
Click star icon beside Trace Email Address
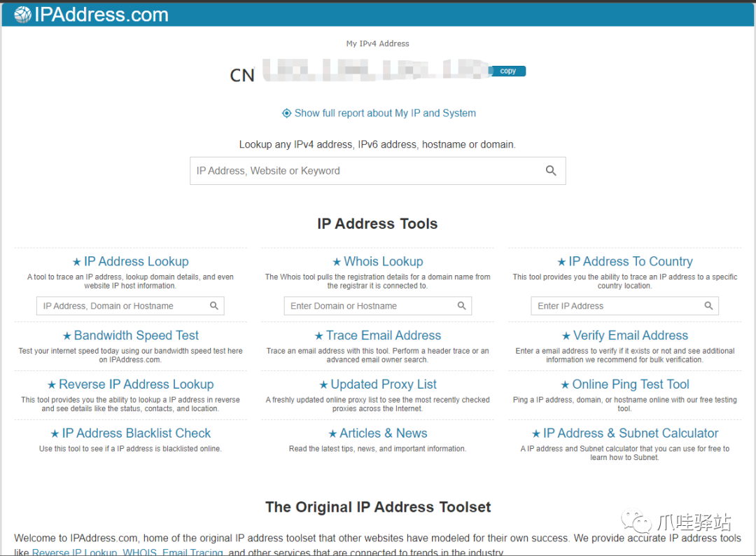(x=318, y=336)
